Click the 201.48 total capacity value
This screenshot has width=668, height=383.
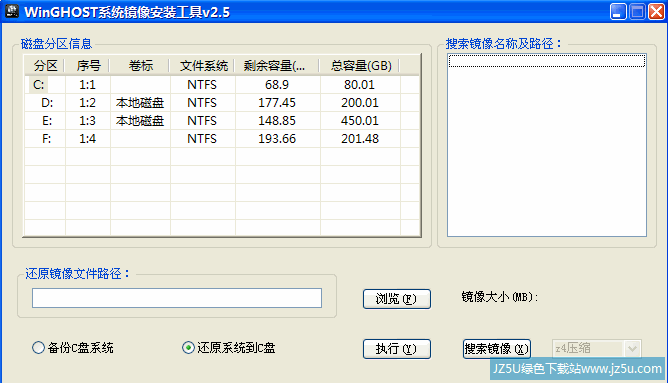[360, 138]
